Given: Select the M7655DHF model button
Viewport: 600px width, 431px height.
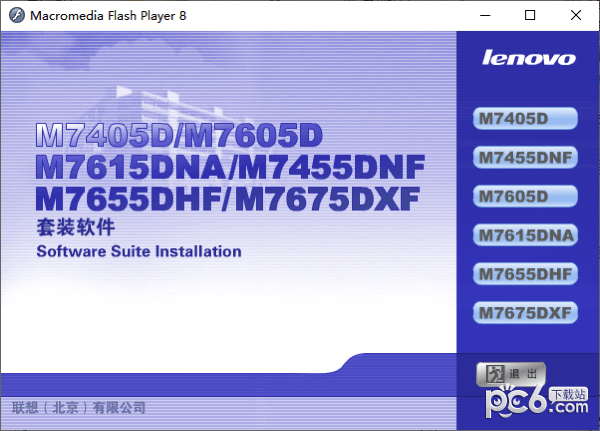Looking at the screenshot, I should (525, 274).
